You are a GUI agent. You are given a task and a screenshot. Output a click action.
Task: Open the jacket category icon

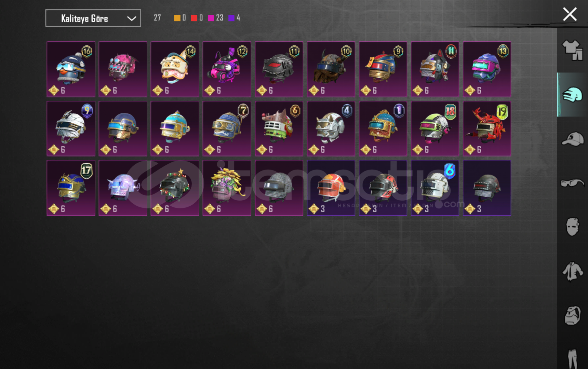coord(573,272)
